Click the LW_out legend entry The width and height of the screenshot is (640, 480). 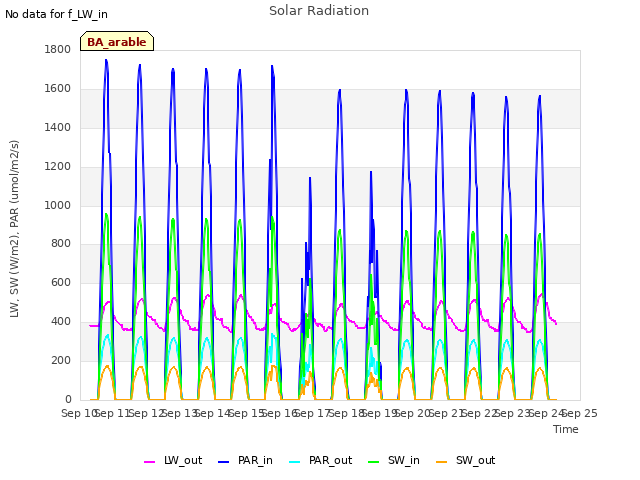click(173, 460)
